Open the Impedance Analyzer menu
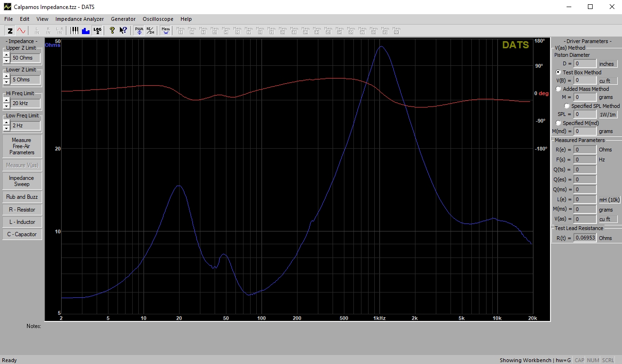Screen dimensions: 622x364 tap(79, 19)
